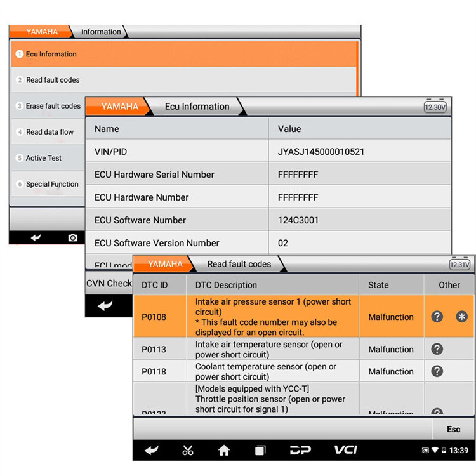
Task: Tap the DP diagnostic icon
Action: pos(300,450)
